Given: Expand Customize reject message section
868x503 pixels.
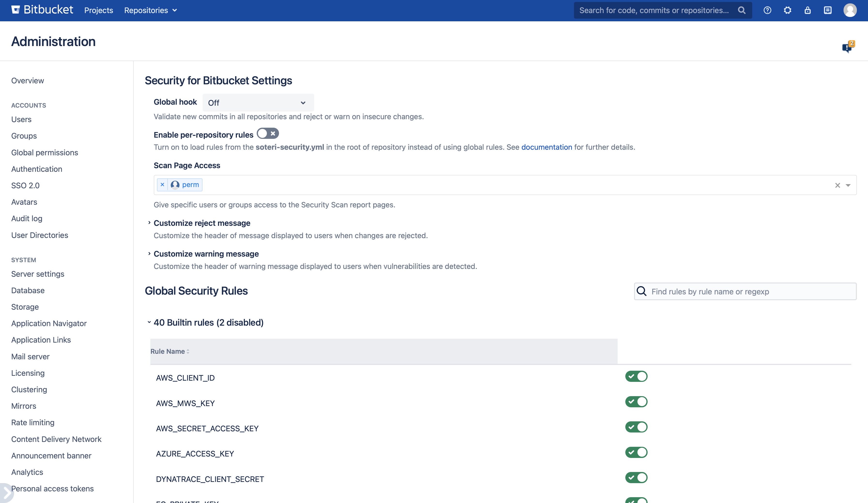Looking at the screenshot, I should click(x=202, y=223).
